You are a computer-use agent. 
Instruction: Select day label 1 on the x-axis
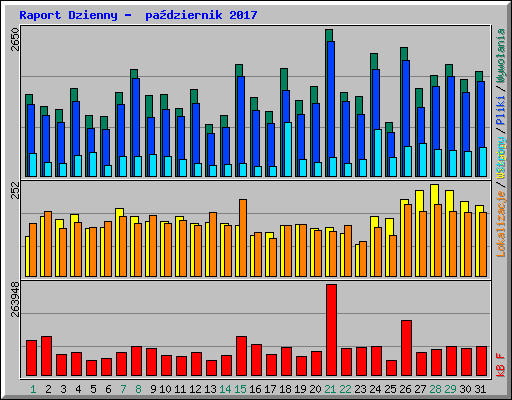(33, 389)
